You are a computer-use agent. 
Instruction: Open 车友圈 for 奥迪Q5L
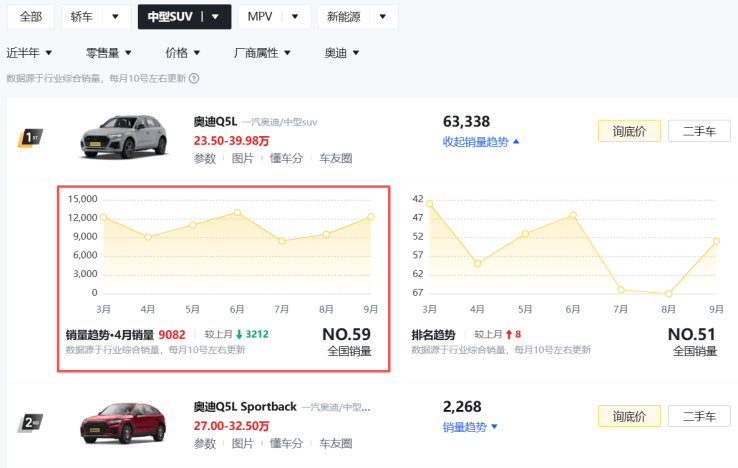tap(336, 159)
